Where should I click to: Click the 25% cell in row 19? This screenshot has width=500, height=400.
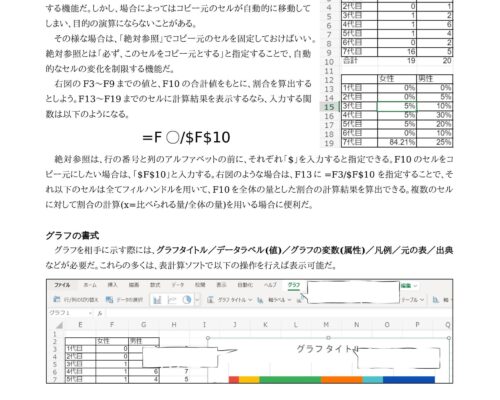coord(435,143)
